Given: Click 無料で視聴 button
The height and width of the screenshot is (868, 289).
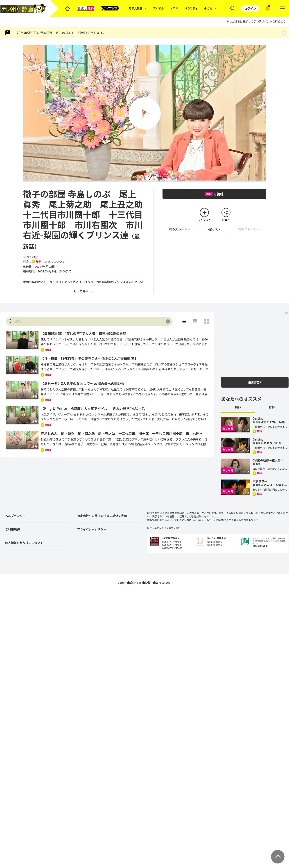Looking at the screenshot, I should pos(214,194).
